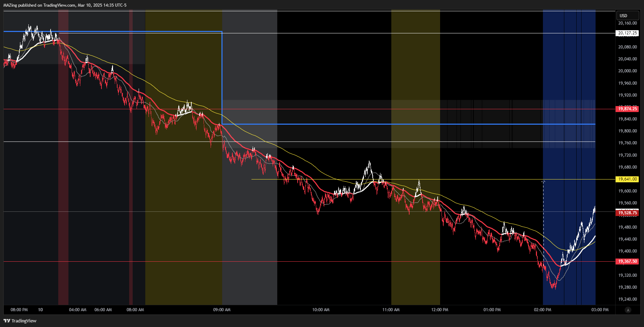644x327 pixels.
Task: Click the 20,080.00 price axis value
Action: [628, 47]
